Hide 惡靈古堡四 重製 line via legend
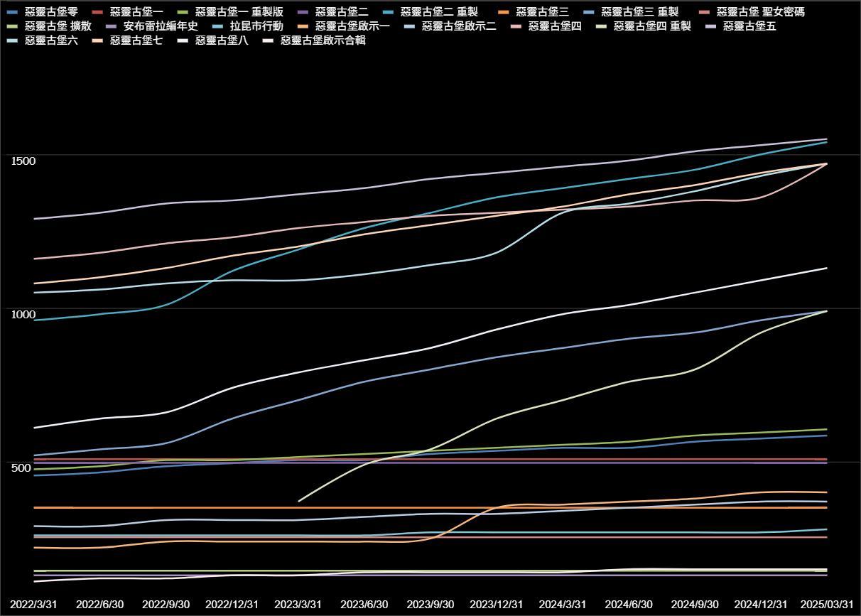The image size is (861, 616). click(x=642, y=26)
